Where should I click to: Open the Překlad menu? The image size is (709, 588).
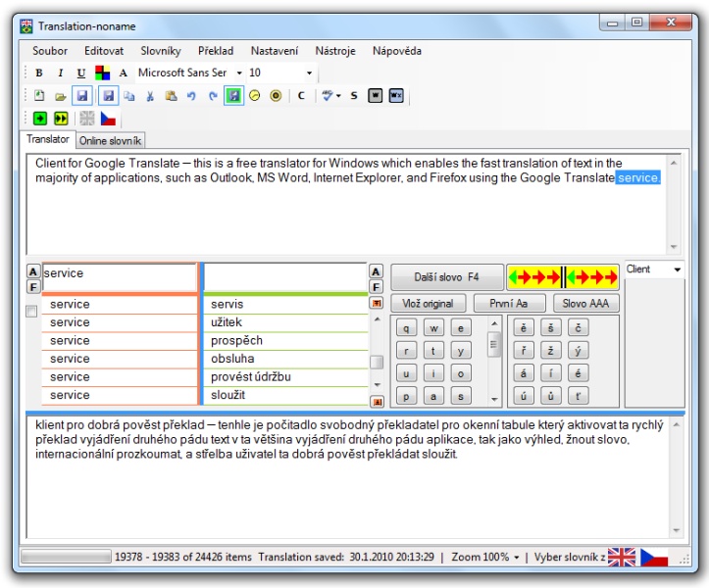tap(216, 51)
